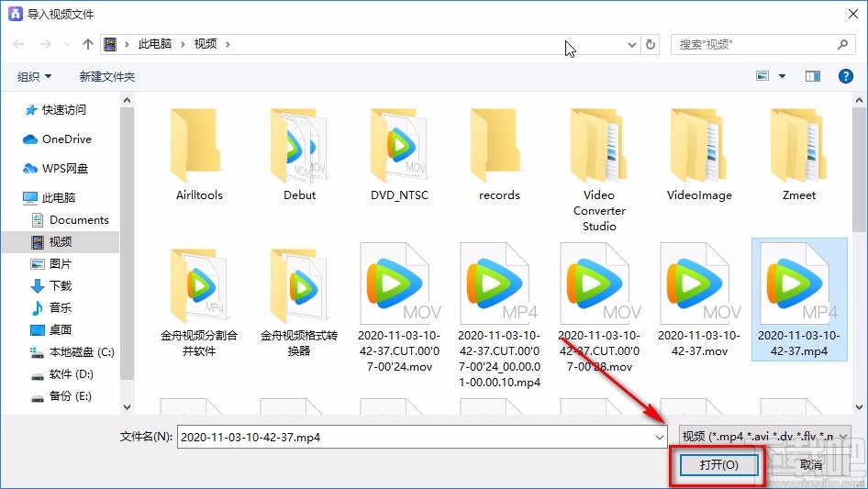Select the Airlltools folder
Viewport: 868px width, 489px height.
[199, 155]
